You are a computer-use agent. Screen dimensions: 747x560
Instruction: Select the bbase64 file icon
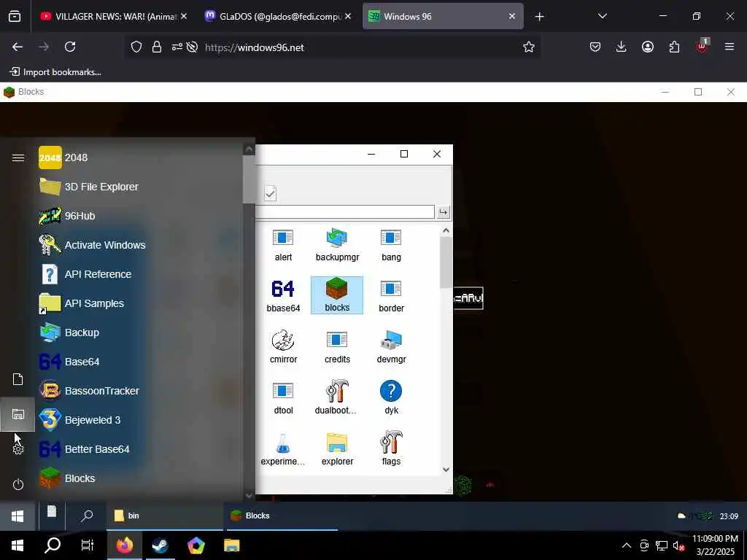pyautogui.click(x=283, y=296)
